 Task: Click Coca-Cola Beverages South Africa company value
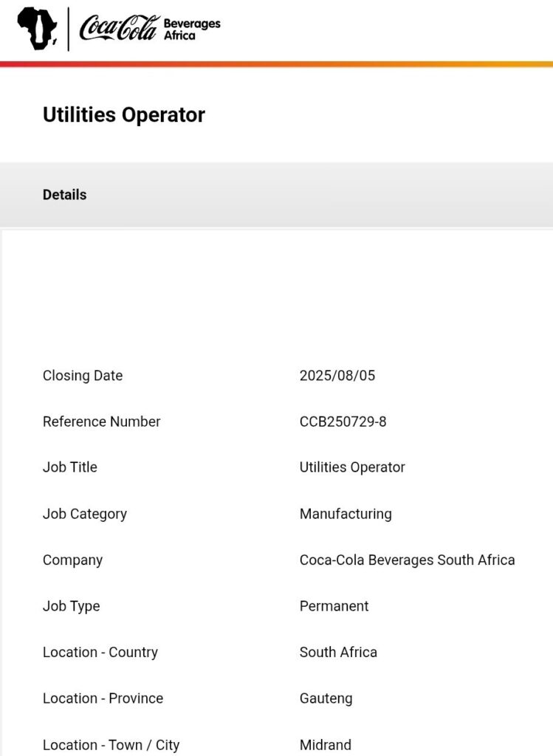[x=407, y=560]
